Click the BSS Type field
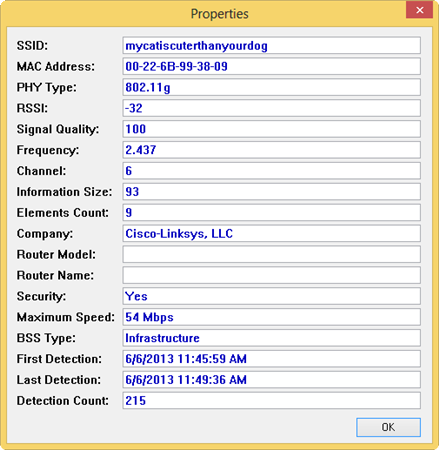 click(x=271, y=338)
